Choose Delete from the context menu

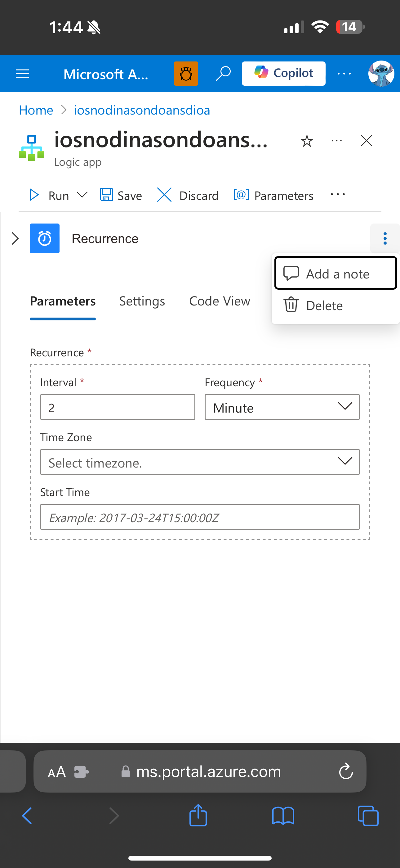336,305
